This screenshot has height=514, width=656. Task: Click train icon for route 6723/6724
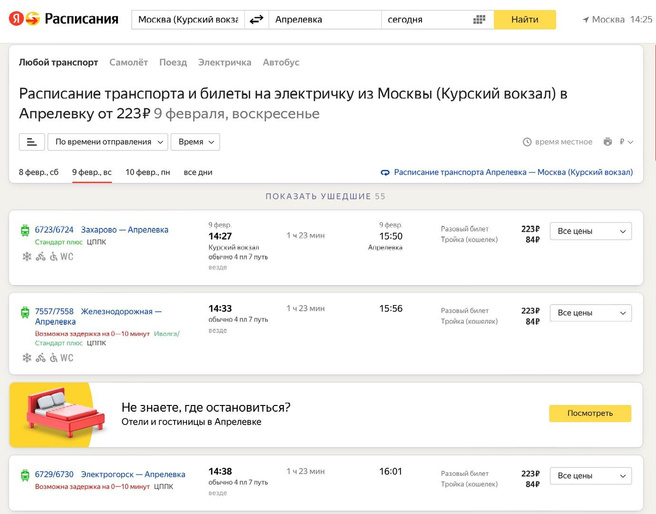(25, 230)
